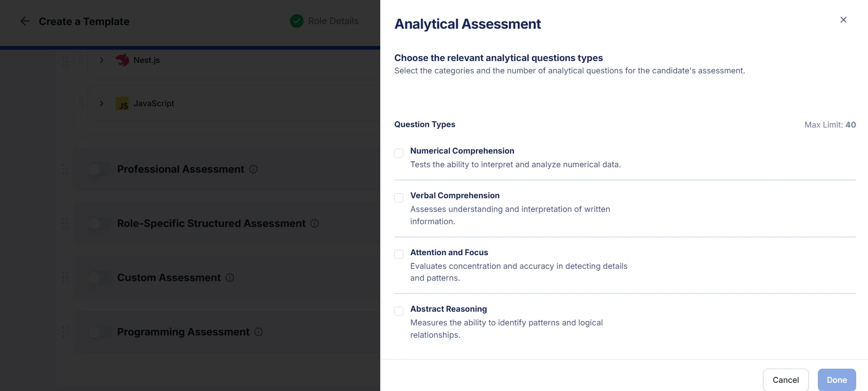Viewport: 868px width, 391px height.
Task: Expand the JavaScript skill section
Action: (x=101, y=104)
